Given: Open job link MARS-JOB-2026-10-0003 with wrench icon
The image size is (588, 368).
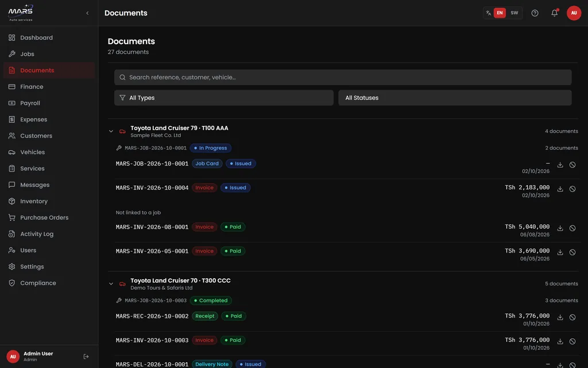Looking at the screenshot, I should tap(152, 300).
